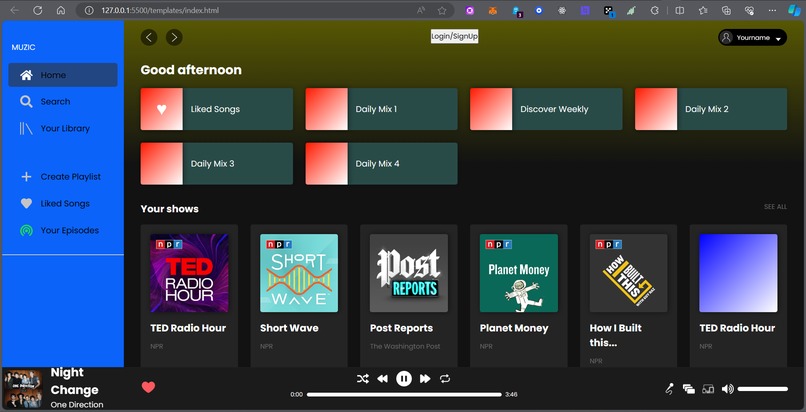Open TED Radio Hour purple cover

[x=189, y=273]
